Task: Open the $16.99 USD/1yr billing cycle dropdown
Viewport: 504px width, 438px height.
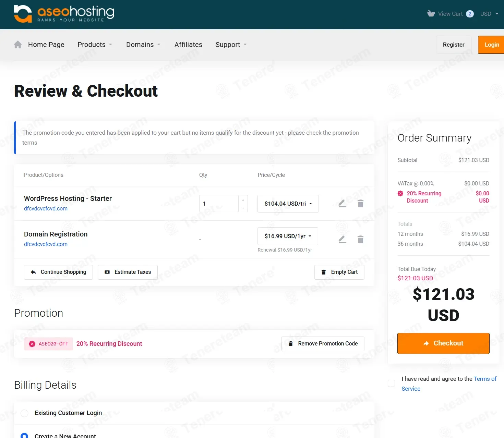Action: point(288,236)
